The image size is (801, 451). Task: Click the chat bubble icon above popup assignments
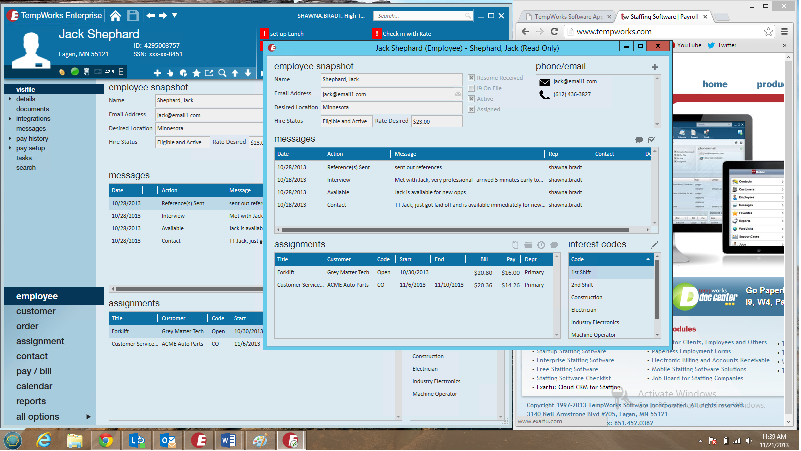coord(554,245)
